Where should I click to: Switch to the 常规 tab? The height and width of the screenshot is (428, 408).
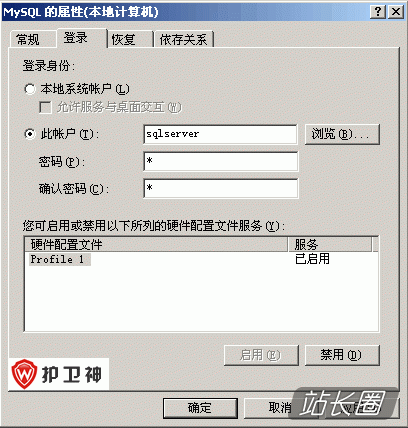coord(28,39)
